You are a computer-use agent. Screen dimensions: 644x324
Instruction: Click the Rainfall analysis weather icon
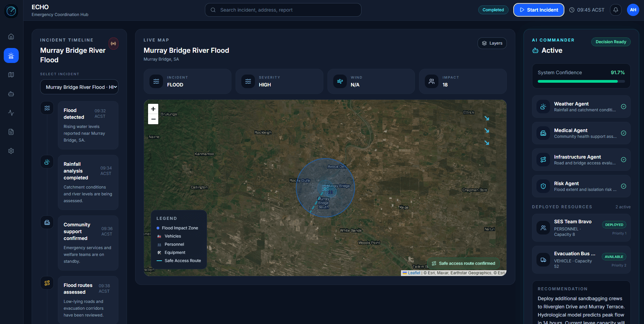[47, 162]
